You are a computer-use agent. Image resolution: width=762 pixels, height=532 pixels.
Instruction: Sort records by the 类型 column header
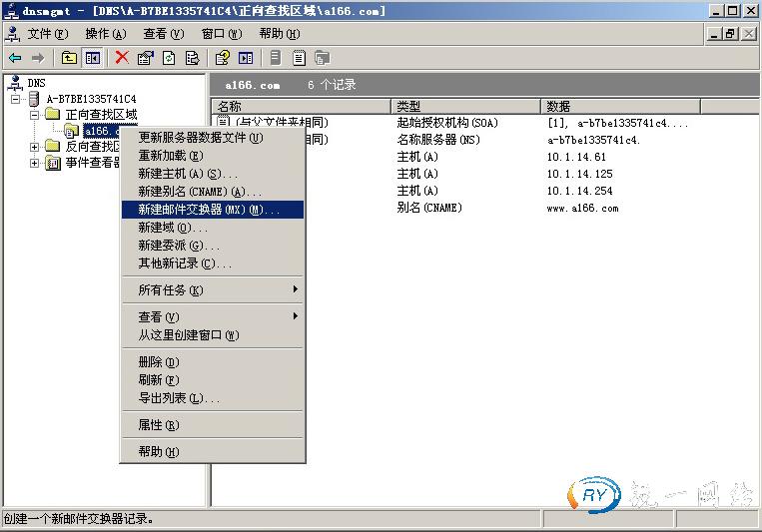(x=465, y=106)
